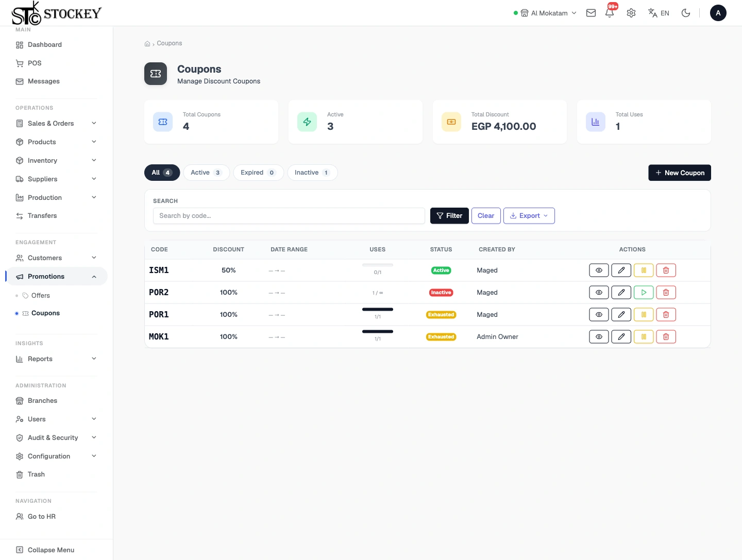
Task: Toggle dark mode moon icon
Action: pos(686,13)
